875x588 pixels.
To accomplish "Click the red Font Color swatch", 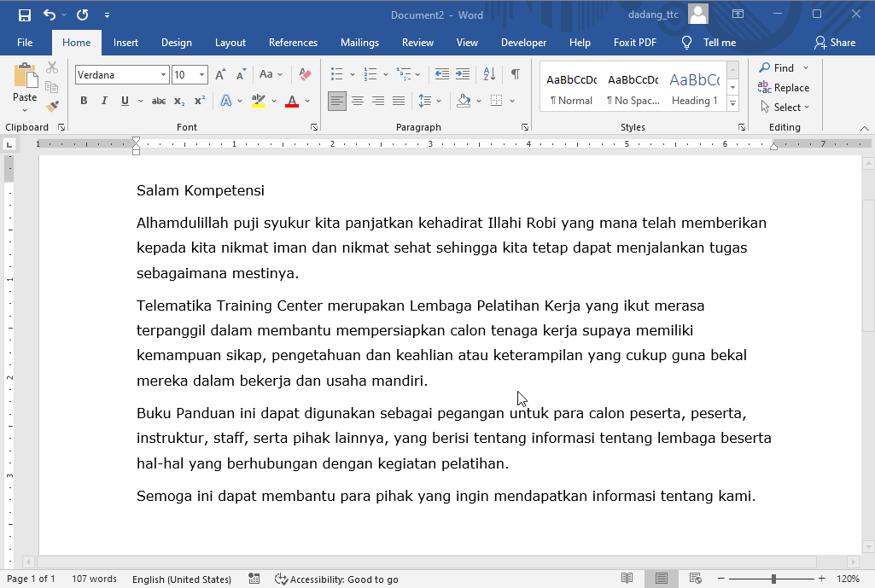I will (292, 101).
